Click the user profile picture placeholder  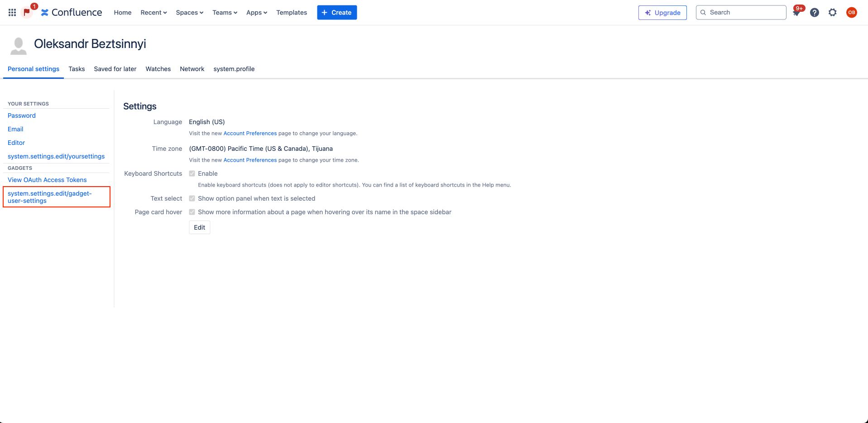tap(19, 46)
